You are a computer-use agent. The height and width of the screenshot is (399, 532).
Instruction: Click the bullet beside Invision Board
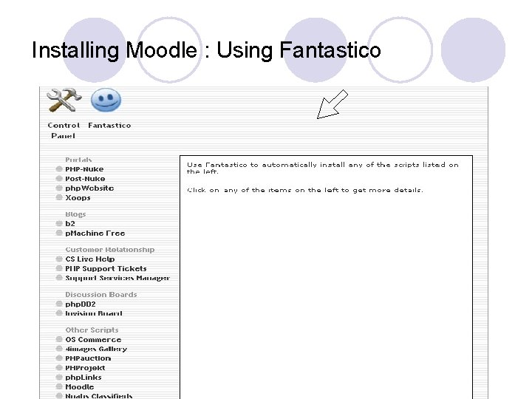pyautogui.click(x=59, y=313)
